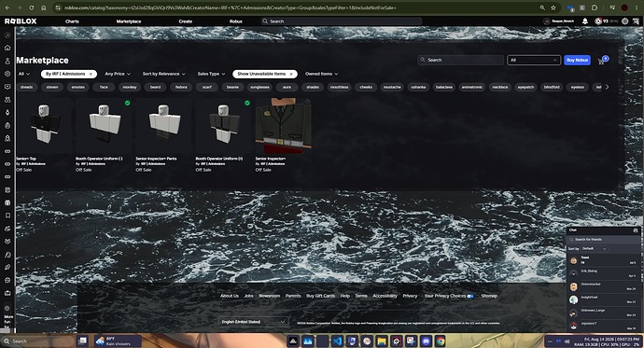
Task: Open the 'About Us' footer link
Action: coord(230,296)
